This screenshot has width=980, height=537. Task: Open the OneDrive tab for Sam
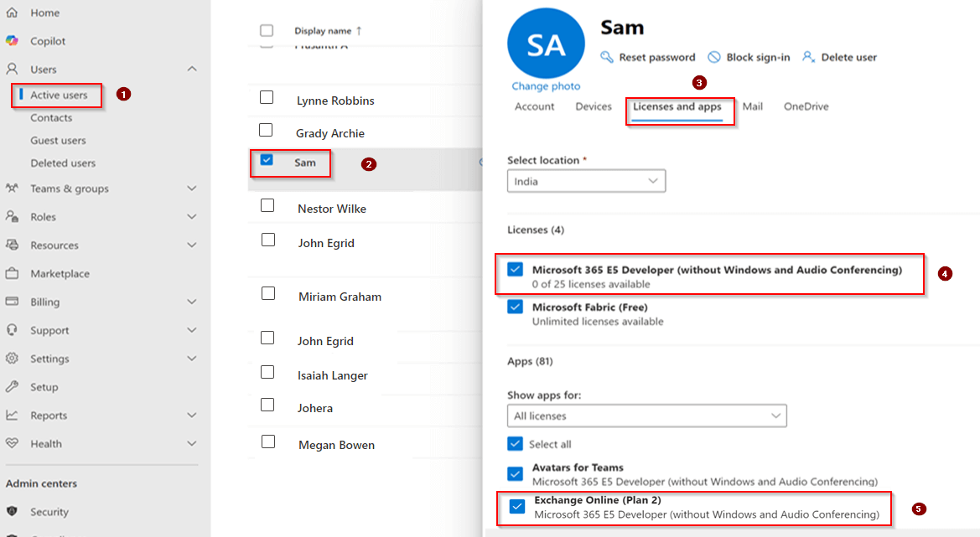(806, 106)
